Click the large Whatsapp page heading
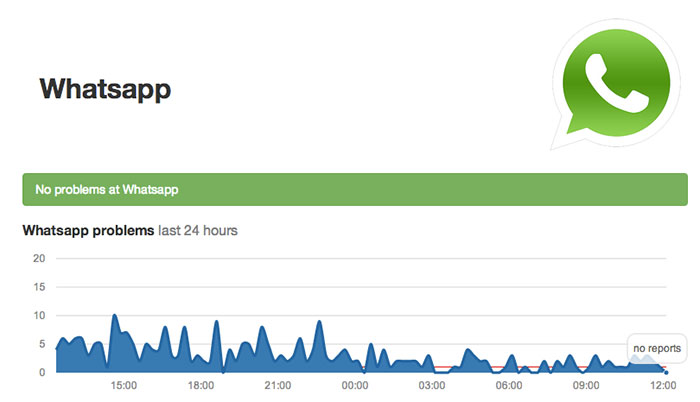The height and width of the screenshot is (402, 700). coord(105,88)
